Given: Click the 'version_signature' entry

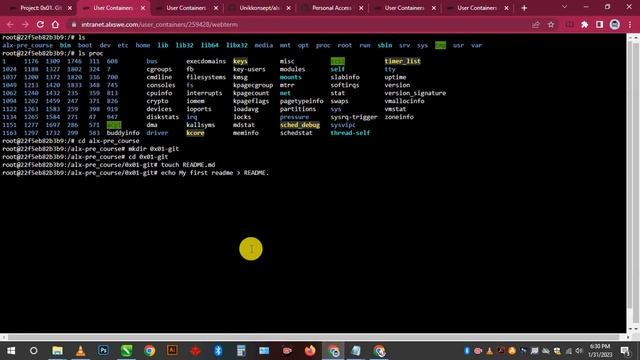Looking at the screenshot, I should pyautogui.click(x=415, y=93).
